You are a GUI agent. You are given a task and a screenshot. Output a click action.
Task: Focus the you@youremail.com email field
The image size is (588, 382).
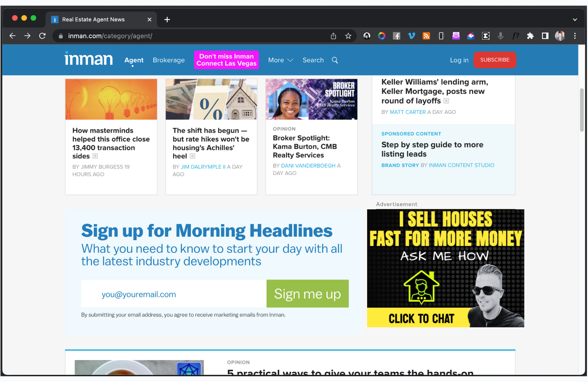(x=174, y=294)
